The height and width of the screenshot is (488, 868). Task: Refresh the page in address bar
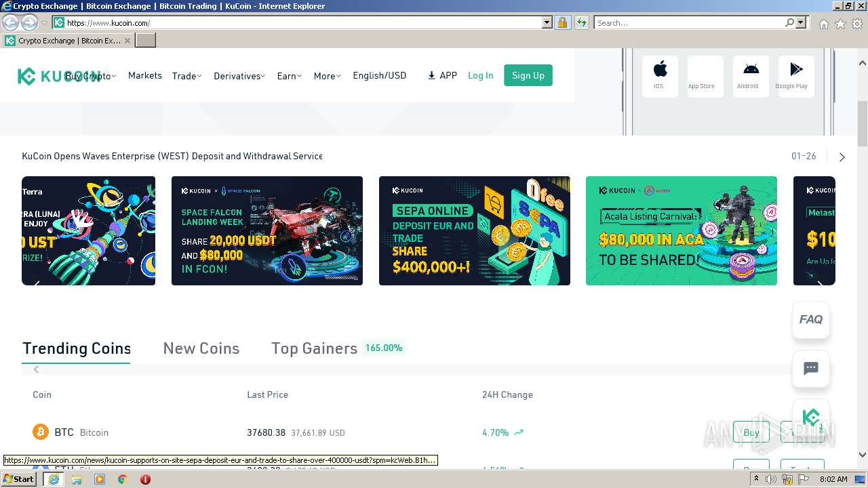tap(582, 23)
